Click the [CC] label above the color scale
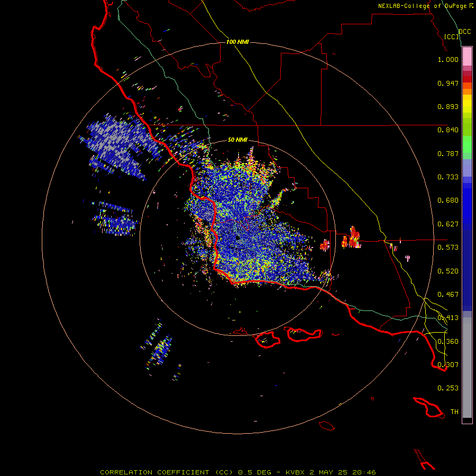The image size is (476, 476). click(x=452, y=36)
